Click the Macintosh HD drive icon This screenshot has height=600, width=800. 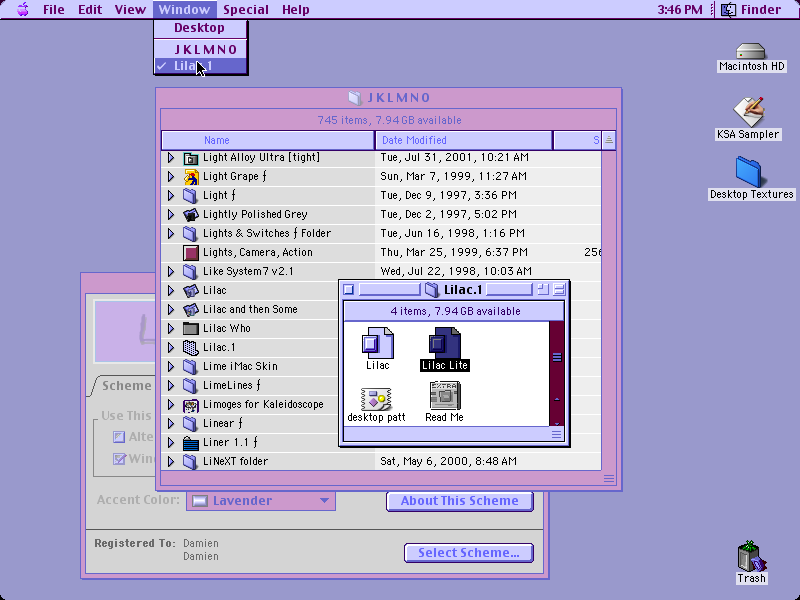[751, 52]
